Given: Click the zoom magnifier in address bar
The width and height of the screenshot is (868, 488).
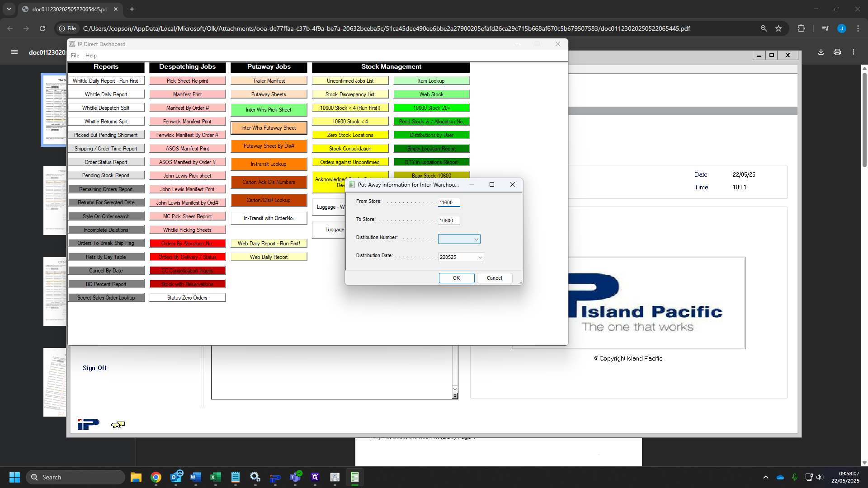Looking at the screenshot, I should pyautogui.click(x=764, y=28).
